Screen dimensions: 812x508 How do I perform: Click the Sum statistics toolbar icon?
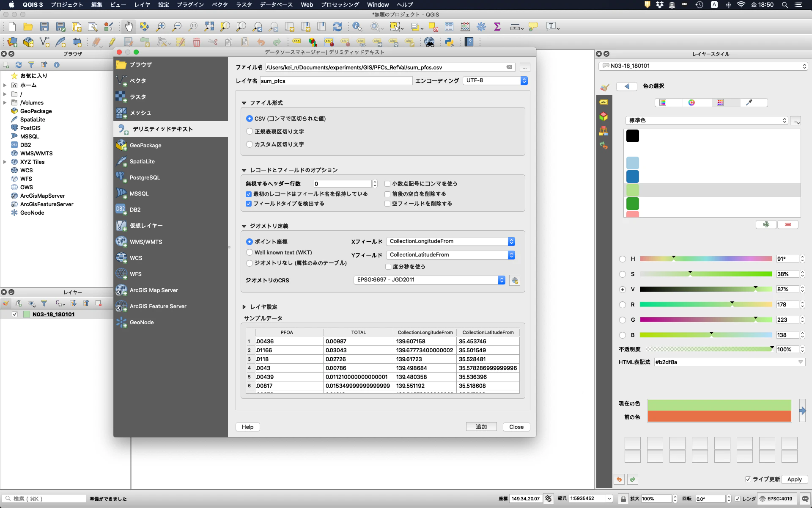[x=497, y=27]
